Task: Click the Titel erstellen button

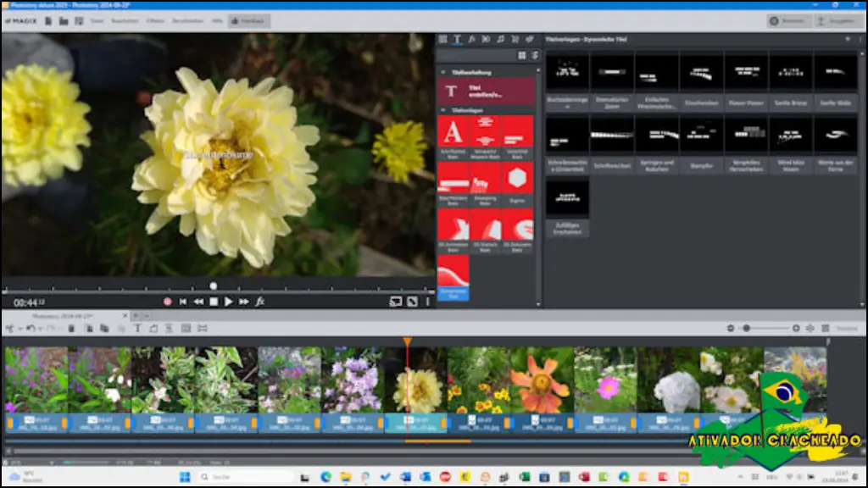Action: (x=486, y=91)
